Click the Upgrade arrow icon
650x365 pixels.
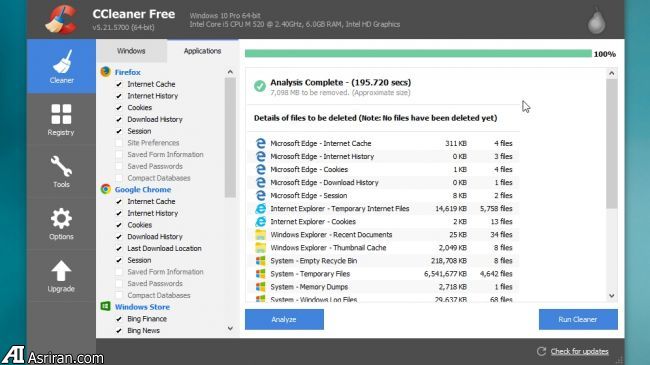(x=61, y=271)
